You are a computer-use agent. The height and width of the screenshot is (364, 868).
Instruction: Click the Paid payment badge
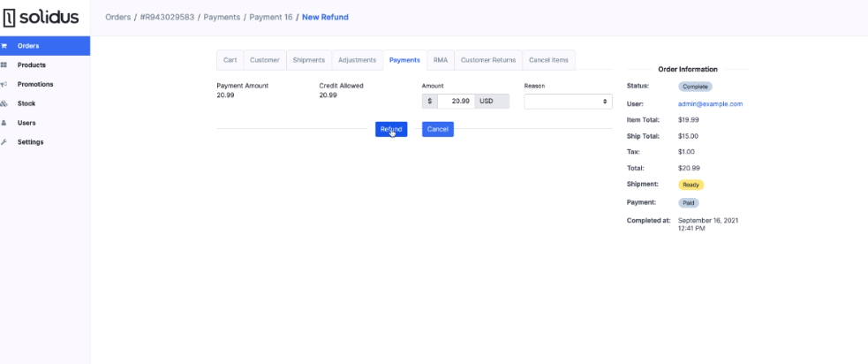[689, 203]
